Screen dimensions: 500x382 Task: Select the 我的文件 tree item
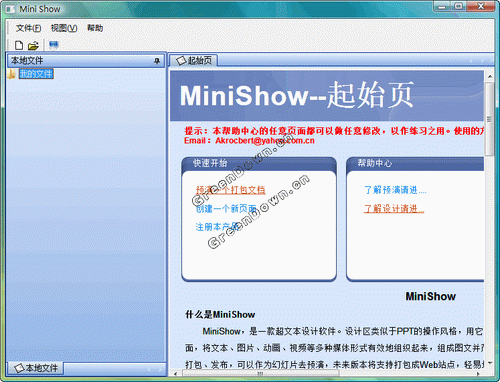click(36, 74)
